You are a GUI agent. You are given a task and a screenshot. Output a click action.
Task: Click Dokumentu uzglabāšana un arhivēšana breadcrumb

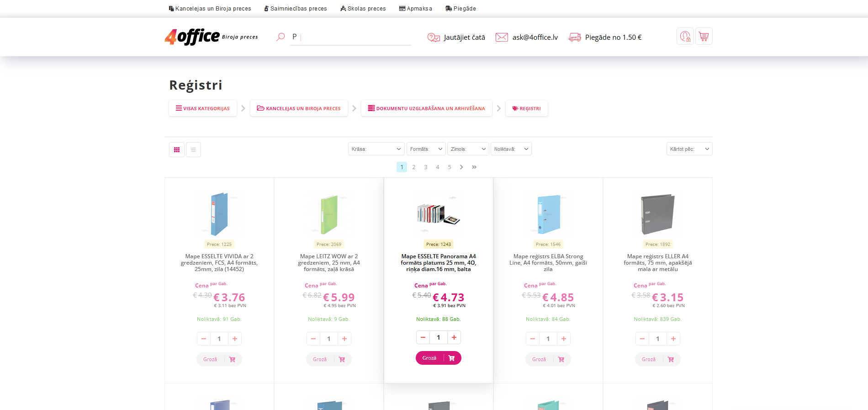coord(427,108)
